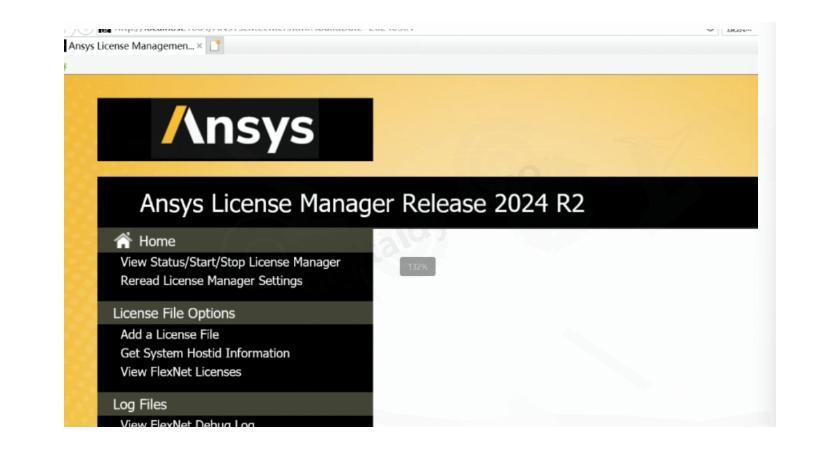Open View FlexNet Debug Log
This screenshot has width=840, height=450.
click(187, 423)
